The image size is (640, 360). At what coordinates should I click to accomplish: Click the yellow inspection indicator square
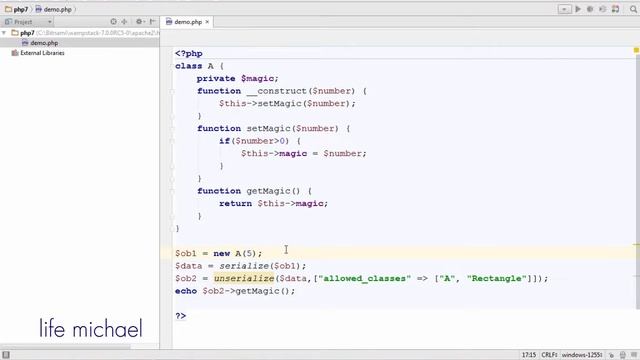(x=636, y=50)
